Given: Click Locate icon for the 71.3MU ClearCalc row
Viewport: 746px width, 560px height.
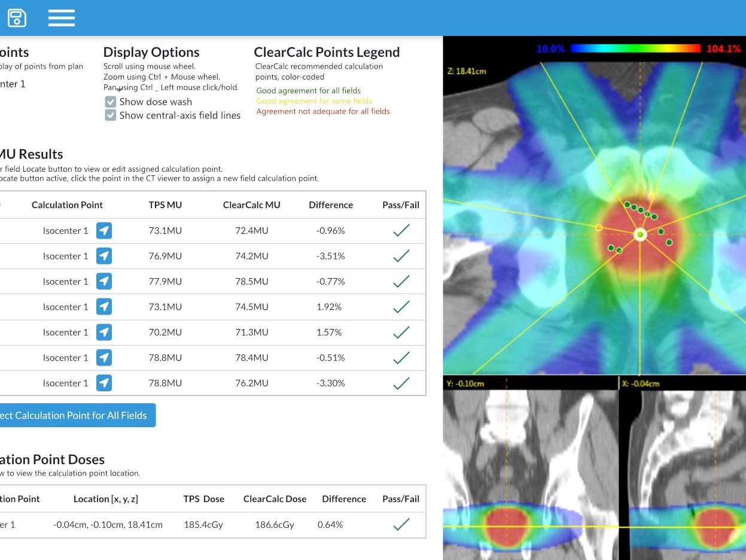Looking at the screenshot, I should (x=104, y=332).
